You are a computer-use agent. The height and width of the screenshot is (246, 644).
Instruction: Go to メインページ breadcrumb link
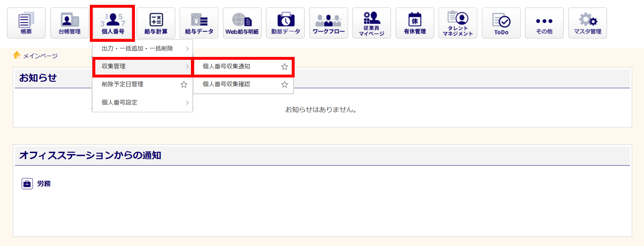pos(40,56)
